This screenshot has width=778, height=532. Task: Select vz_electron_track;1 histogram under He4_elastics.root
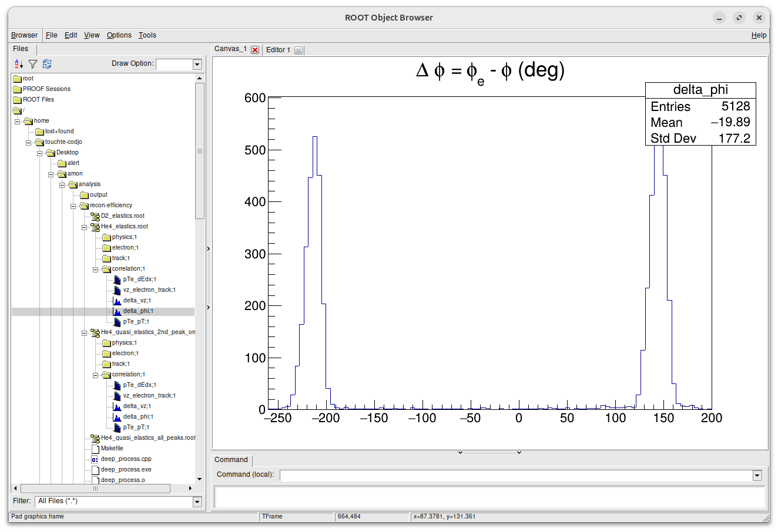(x=117, y=290)
